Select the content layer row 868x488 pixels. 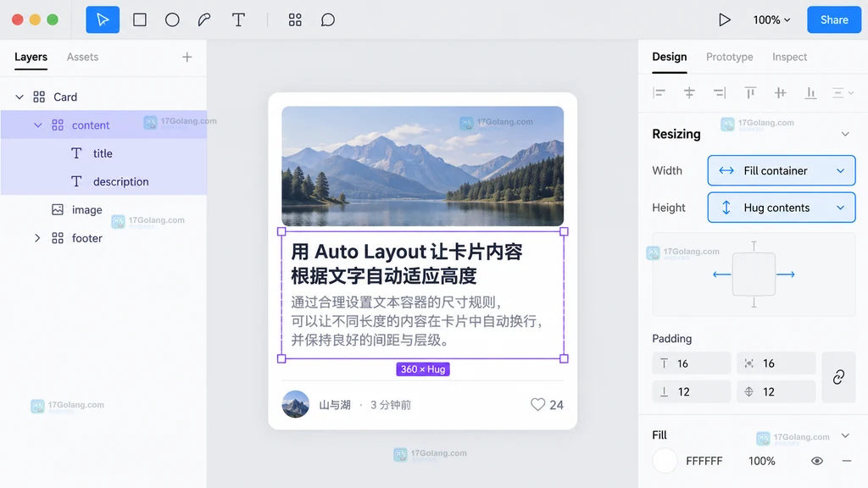click(103, 125)
